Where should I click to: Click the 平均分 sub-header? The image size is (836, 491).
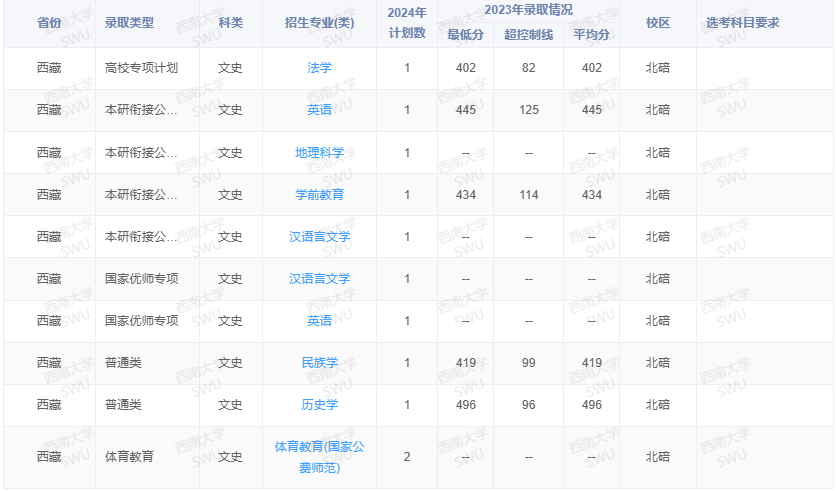[591, 35]
